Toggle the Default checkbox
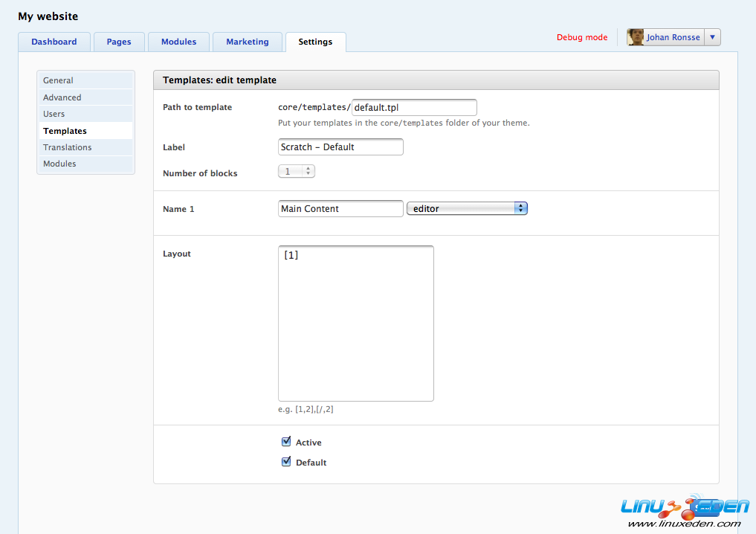 pyautogui.click(x=286, y=462)
